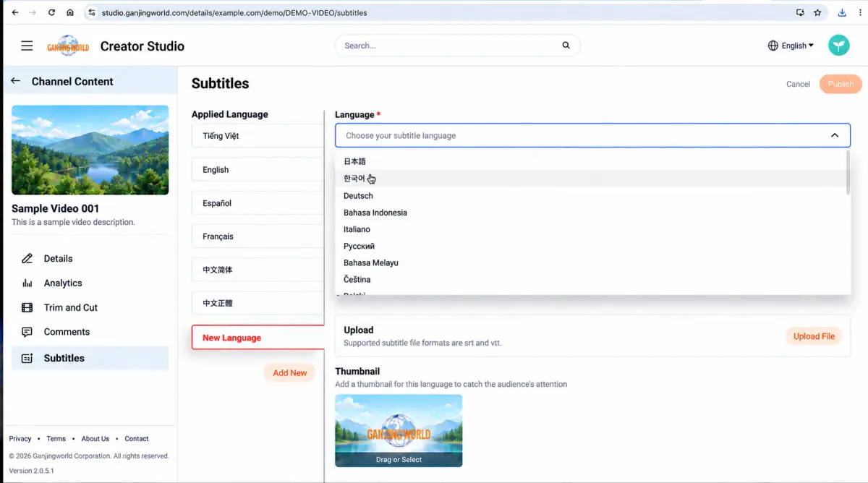Select Italiano from the language list

pyautogui.click(x=590, y=229)
